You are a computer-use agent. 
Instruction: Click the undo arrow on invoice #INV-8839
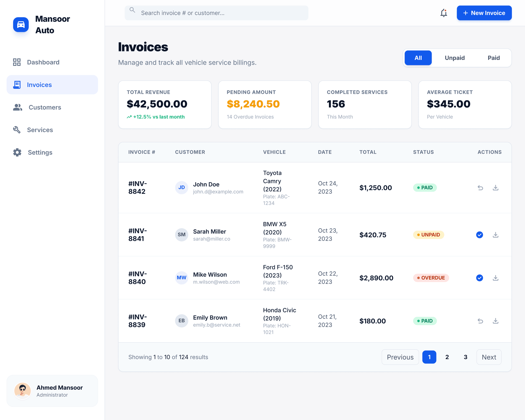[x=480, y=321]
